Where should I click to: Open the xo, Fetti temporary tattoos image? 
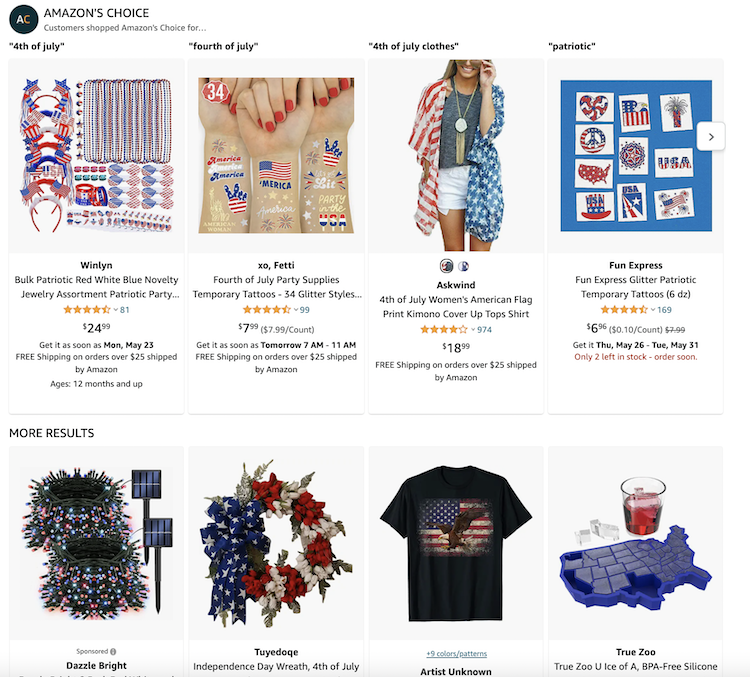(276, 155)
